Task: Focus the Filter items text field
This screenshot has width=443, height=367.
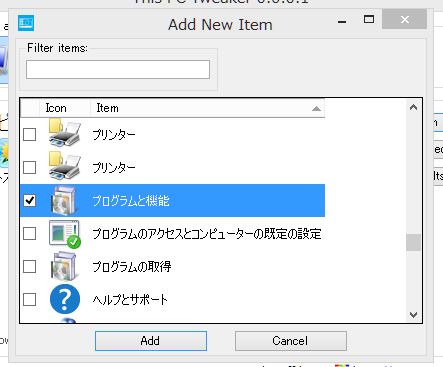Action: (x=118, y=69)
